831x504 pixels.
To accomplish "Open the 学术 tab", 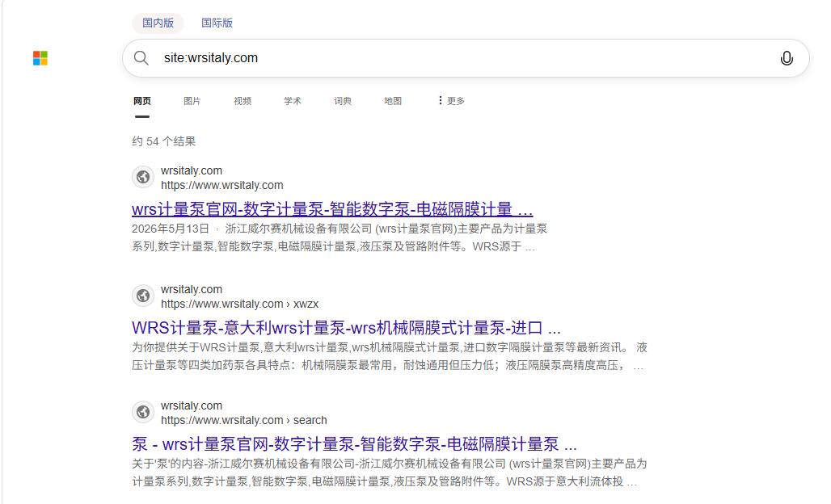I will (292, 101).
